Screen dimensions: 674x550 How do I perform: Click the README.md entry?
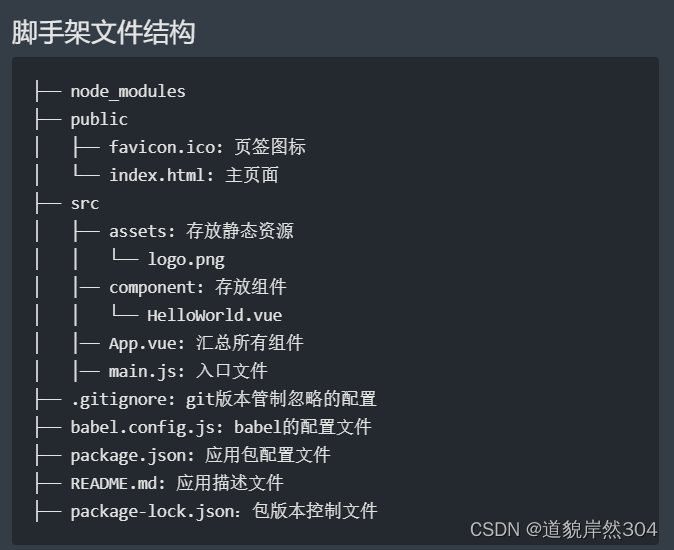pos(113,483)
